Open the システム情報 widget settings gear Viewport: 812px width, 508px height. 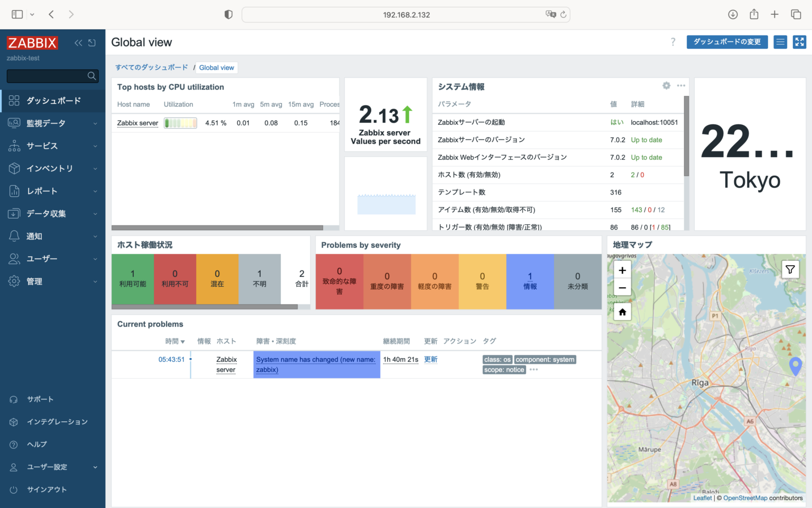point(666,85)
